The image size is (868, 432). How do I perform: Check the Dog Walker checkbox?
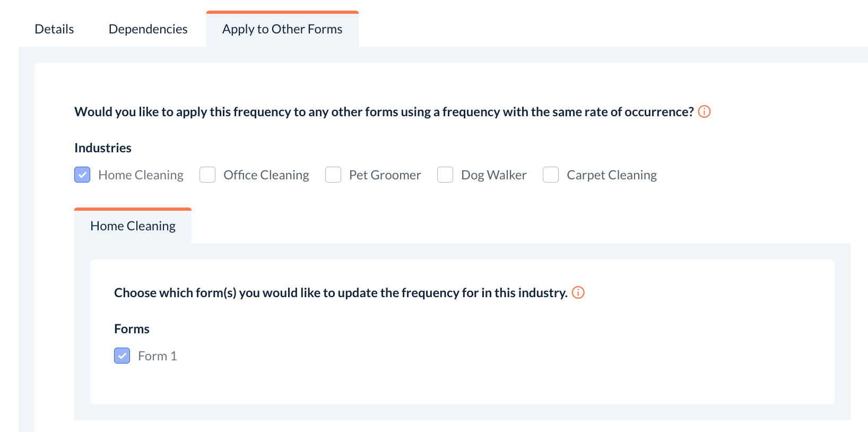click(445, 175)
